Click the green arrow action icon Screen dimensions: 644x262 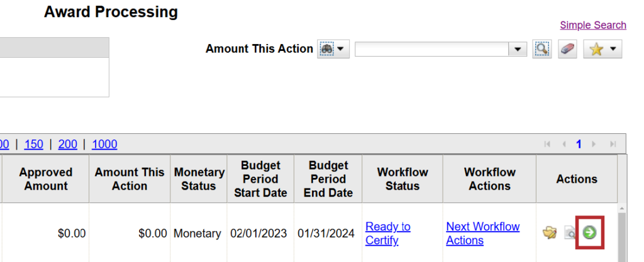coord(590,233)
